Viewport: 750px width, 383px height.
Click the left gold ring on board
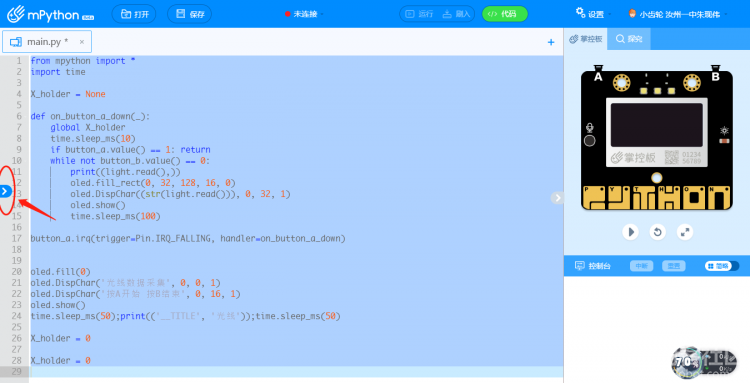621,83
